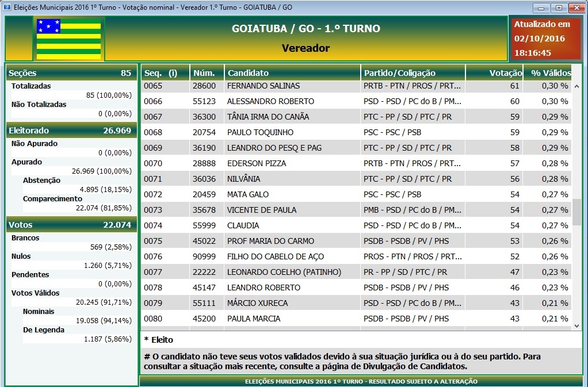588x387 pixels.
Task: Click sequence number 0078
Action: coord(153,288)
